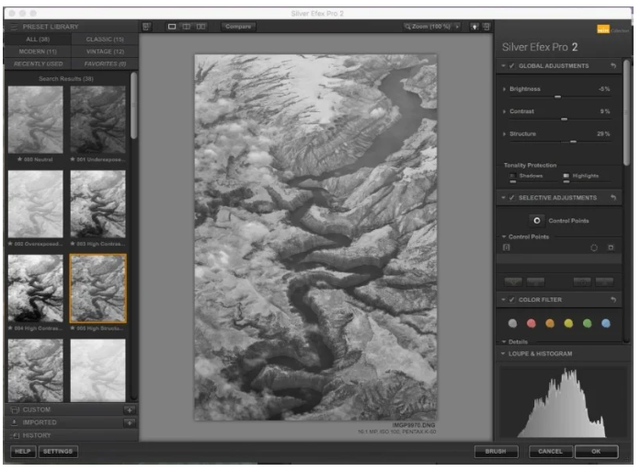Select the Classic presets tab
The image size is (640, 472).
[x=105, y=38]
